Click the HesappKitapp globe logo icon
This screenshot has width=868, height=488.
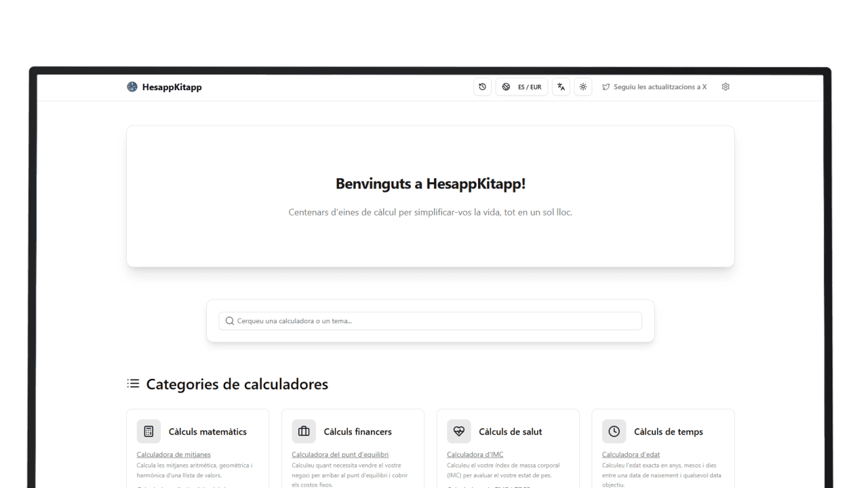(x=132, y=87)
